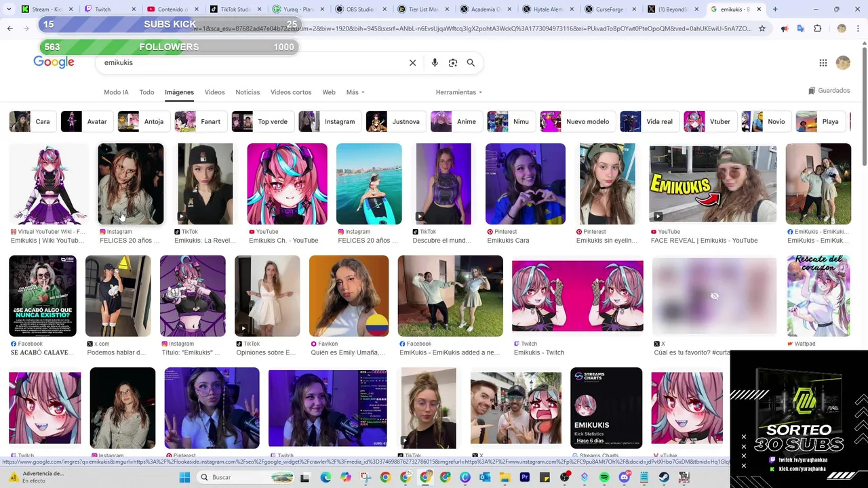868x488 pixels.
Task: Open Discord from the taskbar
Action: [624, 477]
